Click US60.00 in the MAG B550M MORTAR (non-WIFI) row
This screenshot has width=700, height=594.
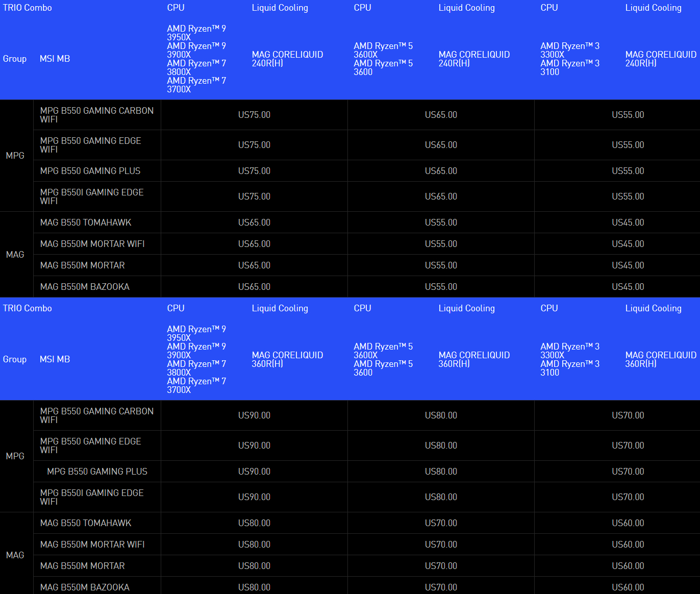click(x=628, y=566)
